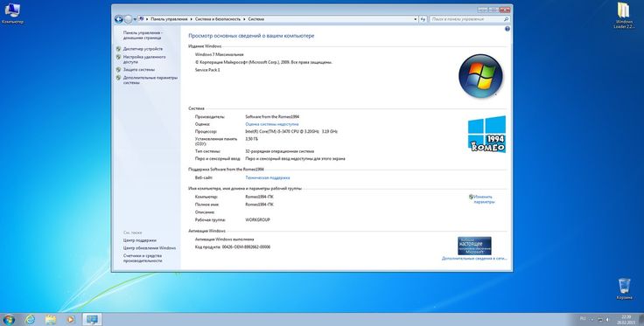
Task: Click the network tray icon
Action: coord(601,319)
